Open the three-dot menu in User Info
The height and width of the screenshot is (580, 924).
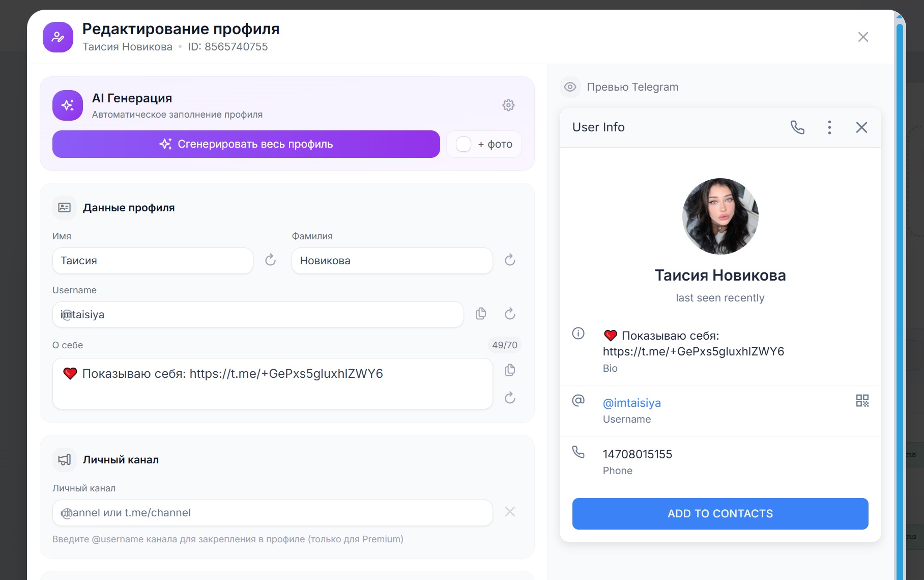click(x=829, y=127)
